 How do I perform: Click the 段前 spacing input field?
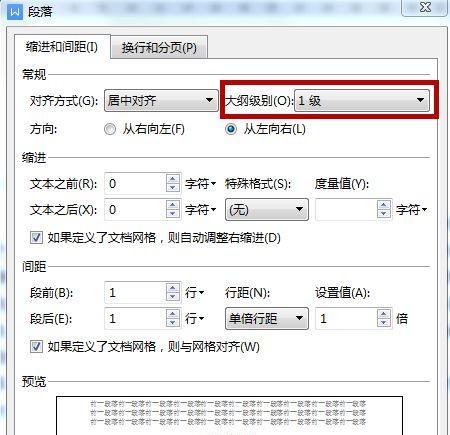(135, 293)
